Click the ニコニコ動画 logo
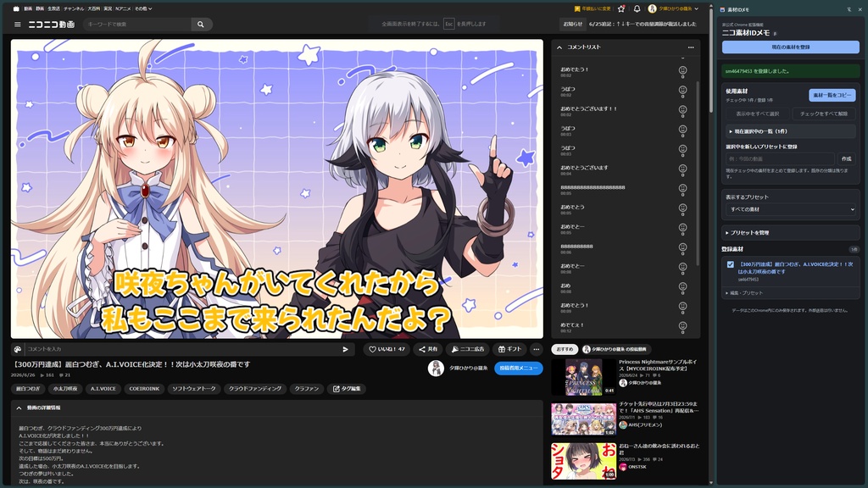 (x=52, y=25)
